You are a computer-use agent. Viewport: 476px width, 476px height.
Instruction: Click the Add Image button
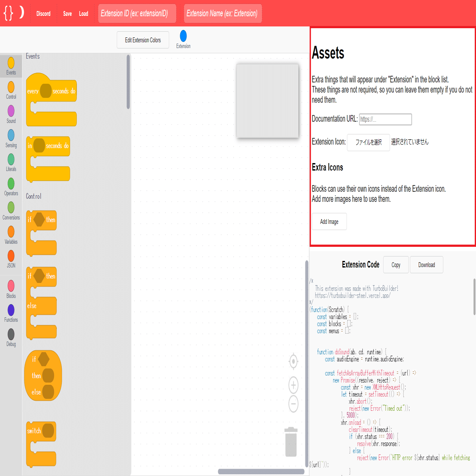click(x=329, y=222)
